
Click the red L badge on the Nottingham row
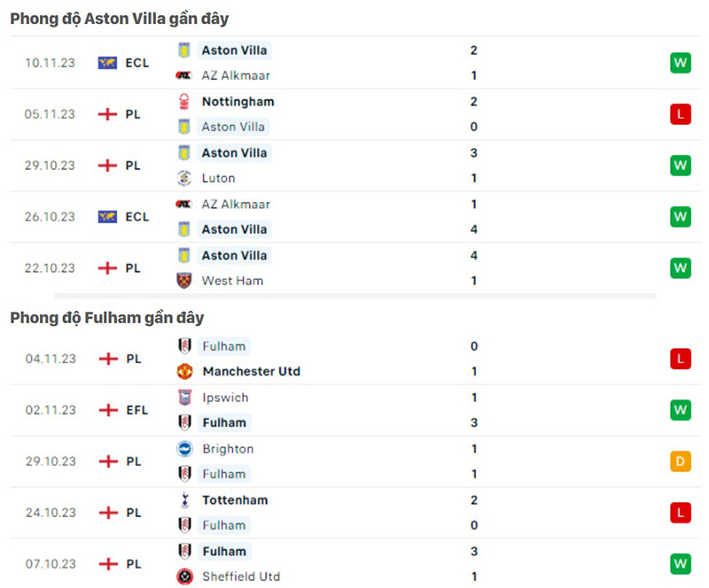[x=679, y=114]
